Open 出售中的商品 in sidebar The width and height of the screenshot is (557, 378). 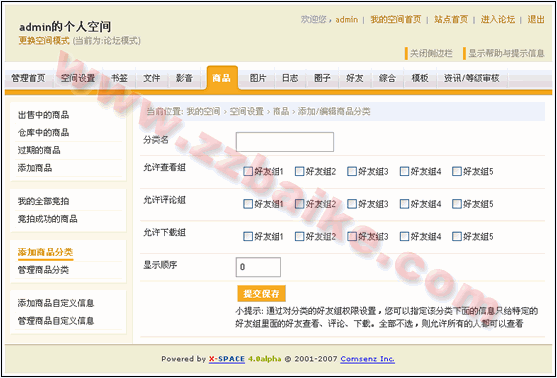[x=43, y=115]
